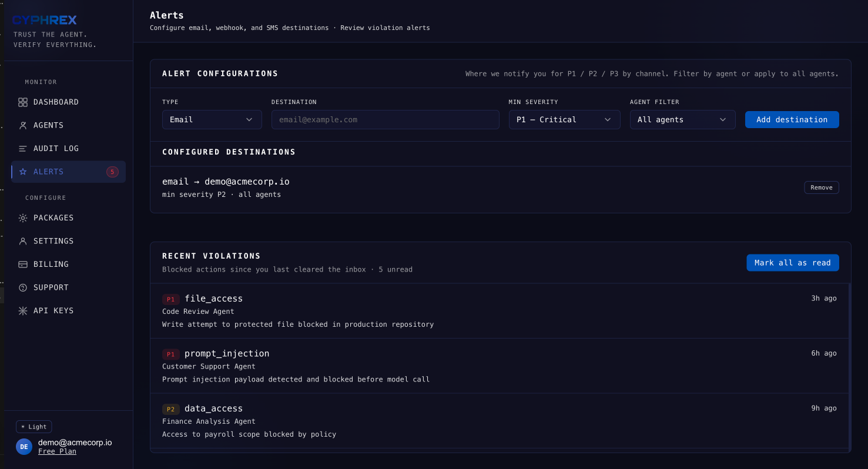Click the Settings person icon
868x469 pixels.
click(23, 240)
